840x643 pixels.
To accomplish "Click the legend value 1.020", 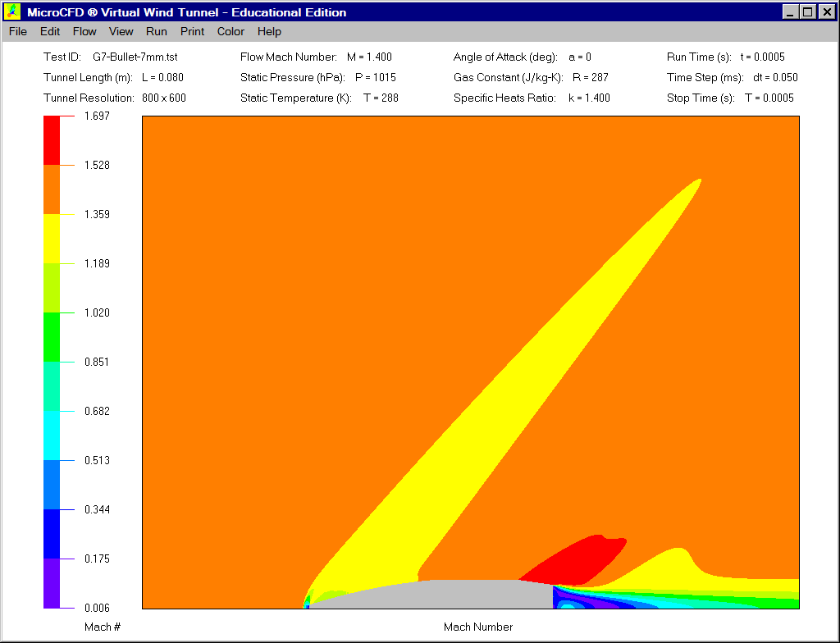I will pos(97,313).
